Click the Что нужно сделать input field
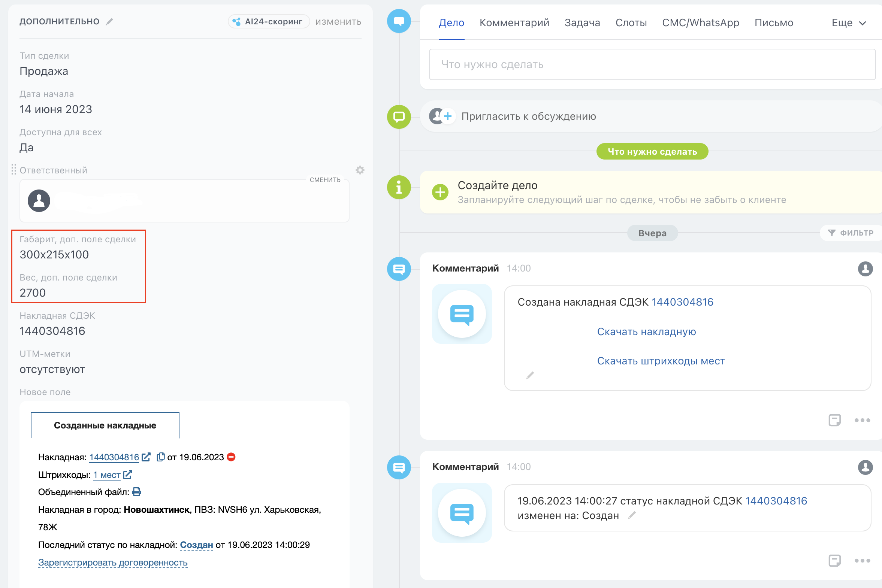Screen dimensions: 882x588 coord(652,64)
